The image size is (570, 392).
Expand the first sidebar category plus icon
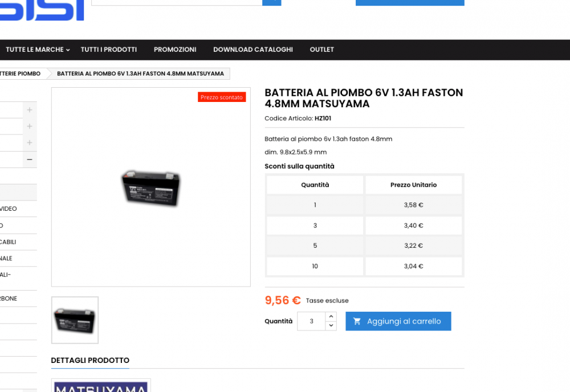click(x=30, y=110)
